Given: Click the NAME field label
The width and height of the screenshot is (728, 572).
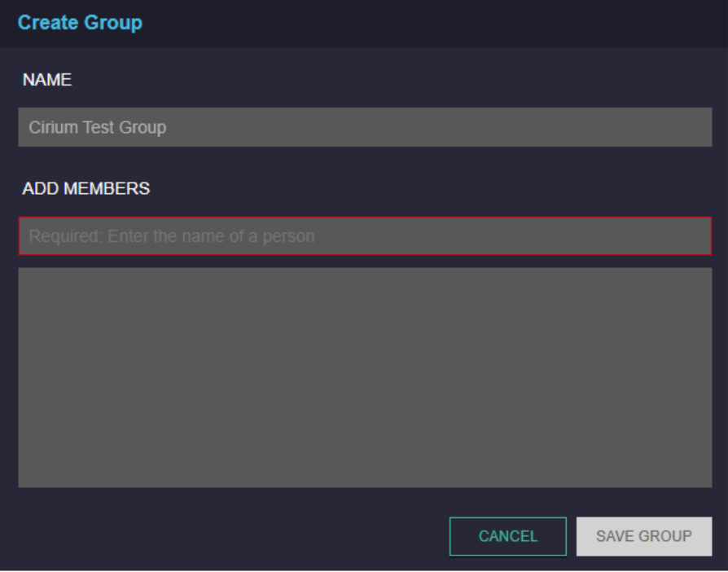Looking at the screenshot, I should [x=47, y=80].
